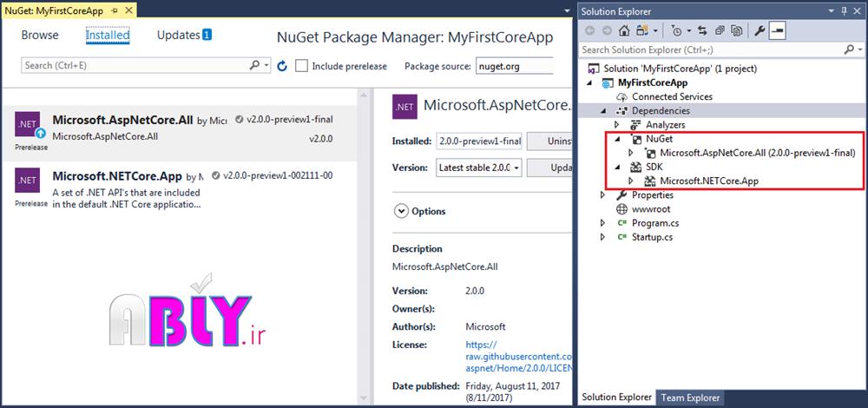Viewport: 868px width, 408px height.
Task: Open the Version selection dropdown
Action: [x=478, y=168]
